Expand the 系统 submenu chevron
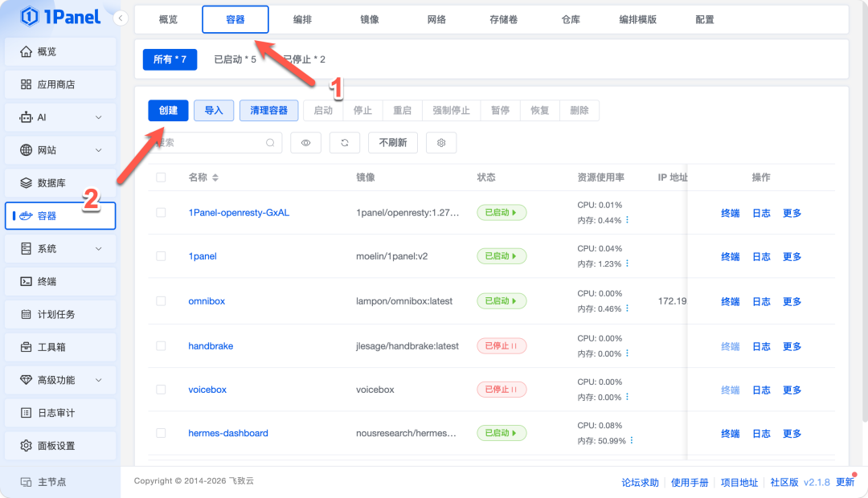The image size is (868, 498). 99,248
